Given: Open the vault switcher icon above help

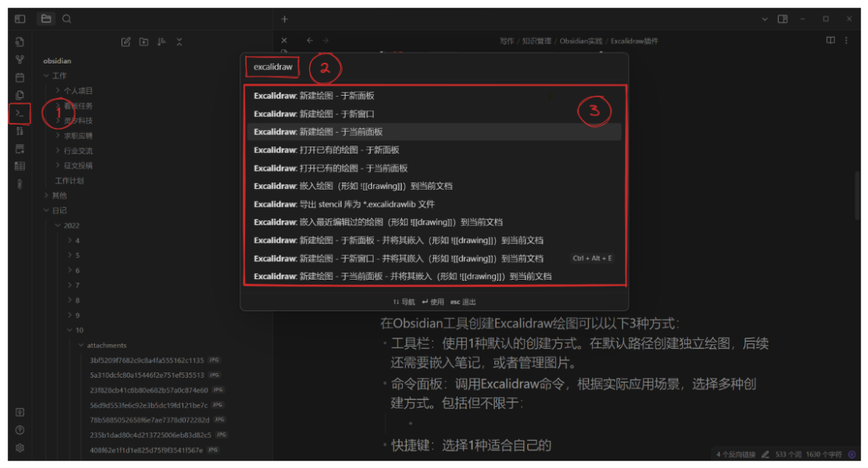Looking at the screenshot, I should click(20, 413).
